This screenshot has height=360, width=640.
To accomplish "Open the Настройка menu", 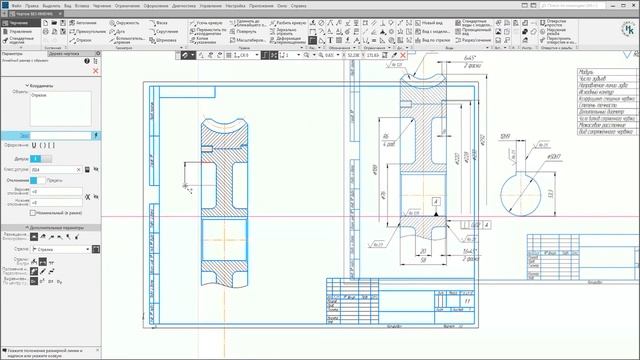I will pyautogui.click(x=236, y=6).
